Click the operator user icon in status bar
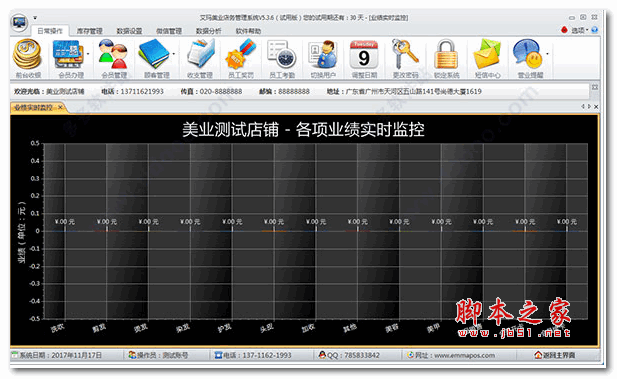This screenshot has height=379, width=617. coord(132,355)
